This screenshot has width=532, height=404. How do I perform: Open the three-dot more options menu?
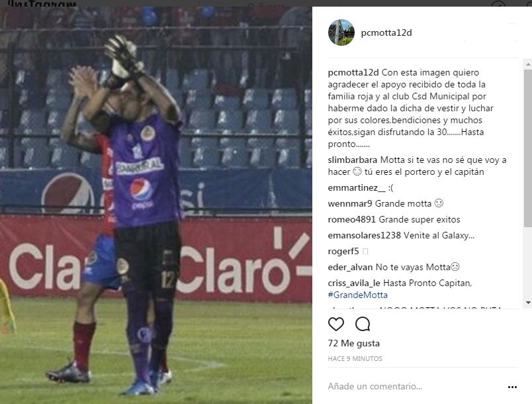point(512,387)
